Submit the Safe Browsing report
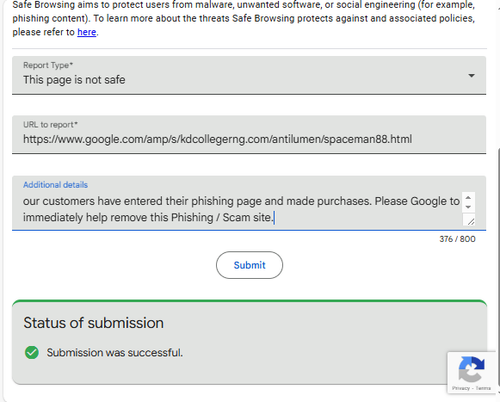 click(249, 265)
